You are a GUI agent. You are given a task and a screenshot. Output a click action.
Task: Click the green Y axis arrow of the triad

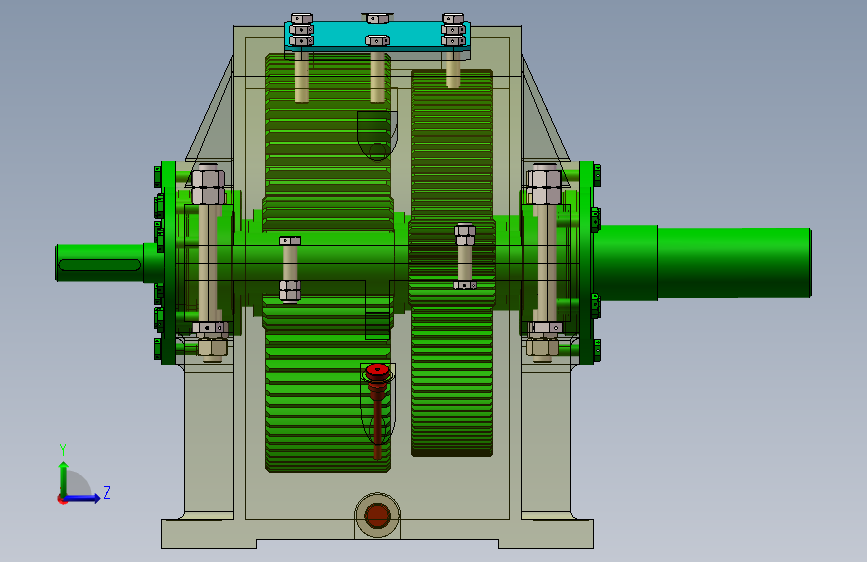(x=64, y=478)
